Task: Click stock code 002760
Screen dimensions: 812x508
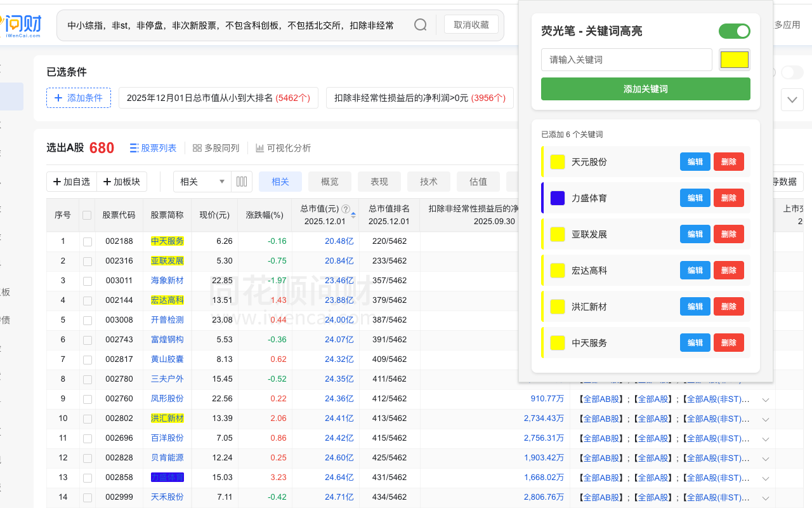Action: click(119, 399)
